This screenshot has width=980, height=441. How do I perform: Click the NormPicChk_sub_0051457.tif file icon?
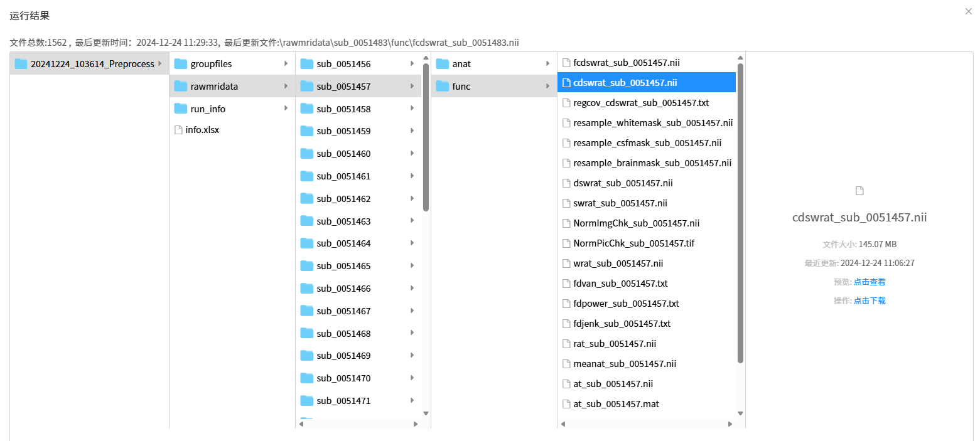click(x=566, y=243)
